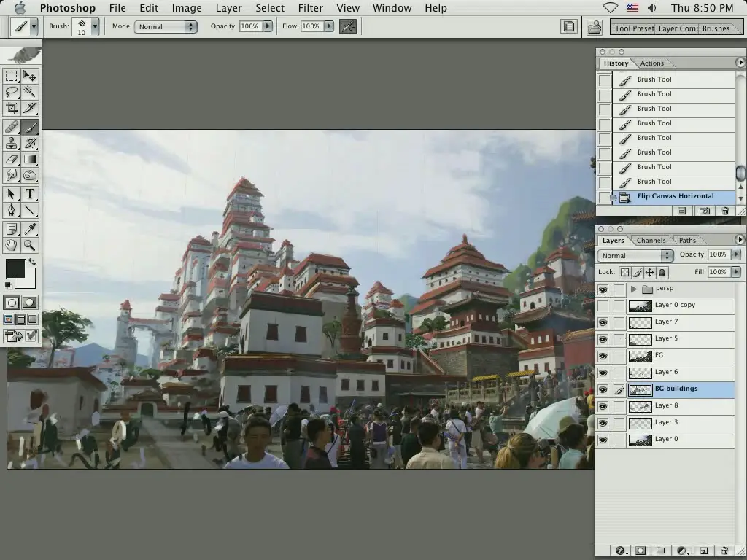Open the History panel flyout menu
747x560 pixels.
[740, 63]
